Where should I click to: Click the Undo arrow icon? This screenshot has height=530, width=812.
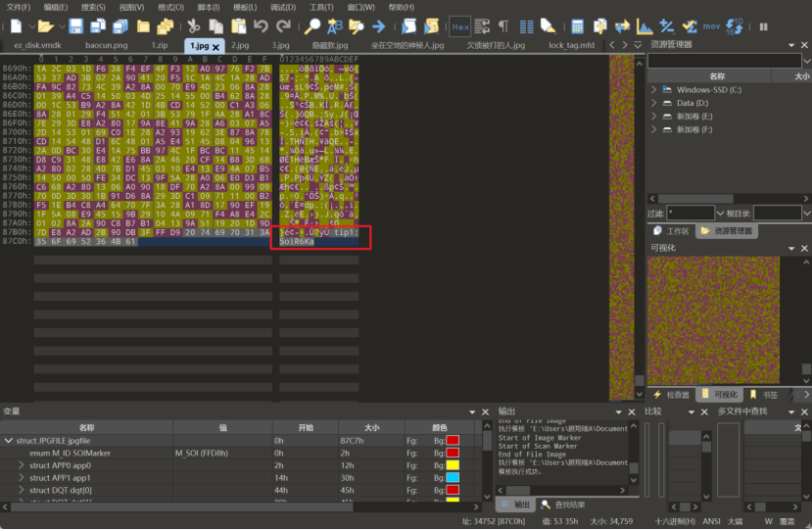[260, 26]
